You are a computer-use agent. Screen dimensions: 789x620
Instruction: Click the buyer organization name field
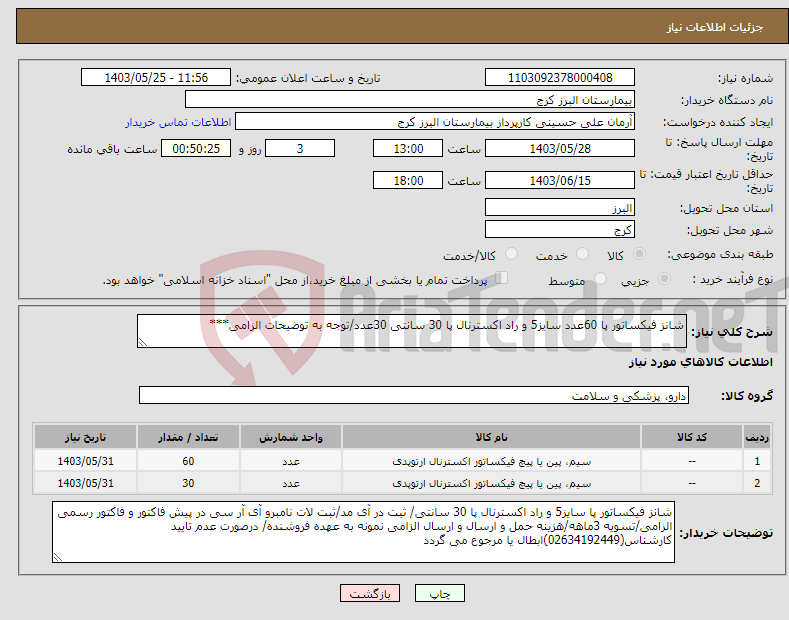pyautogui.click(x=410, y=100)
